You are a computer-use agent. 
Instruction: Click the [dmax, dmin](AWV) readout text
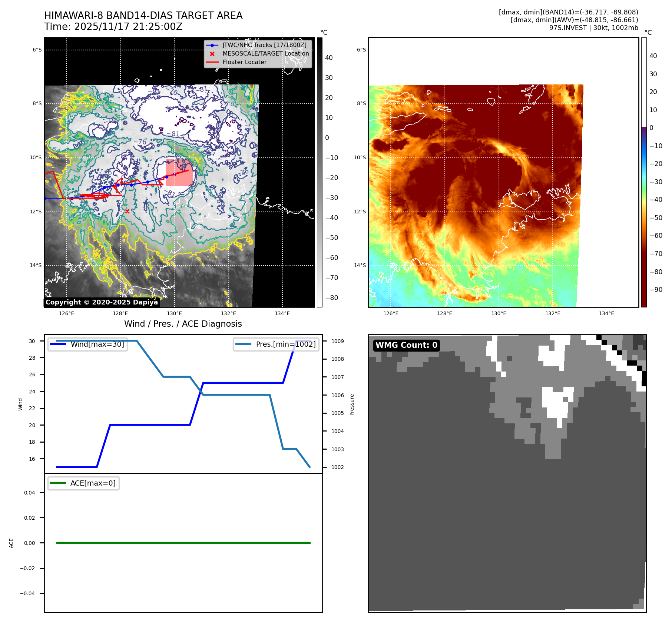pos(574,20)
